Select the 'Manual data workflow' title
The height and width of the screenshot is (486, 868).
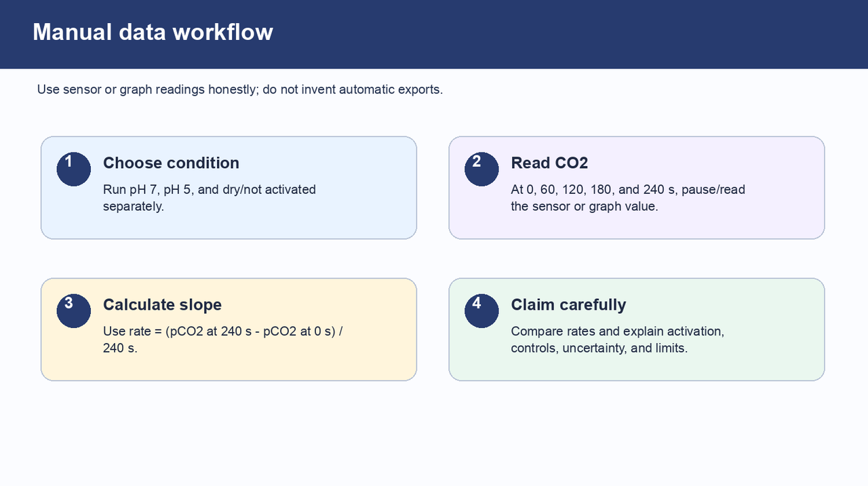pos(153,32)
